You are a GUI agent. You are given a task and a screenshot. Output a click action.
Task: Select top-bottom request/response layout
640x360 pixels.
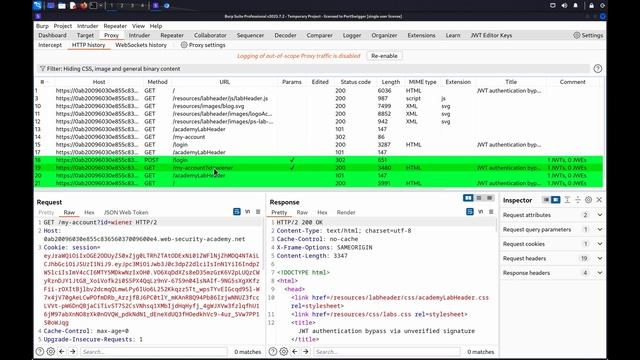point(479,198)
